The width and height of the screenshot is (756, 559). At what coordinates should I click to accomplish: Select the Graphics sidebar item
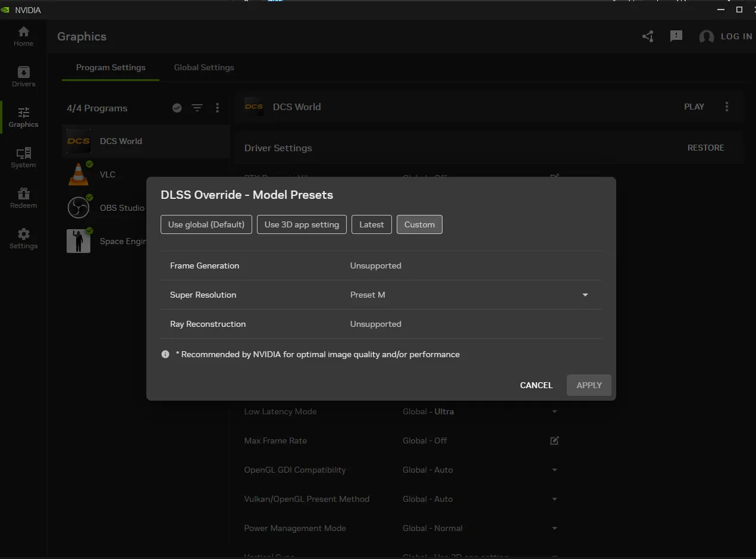click(x=23, y=117)
